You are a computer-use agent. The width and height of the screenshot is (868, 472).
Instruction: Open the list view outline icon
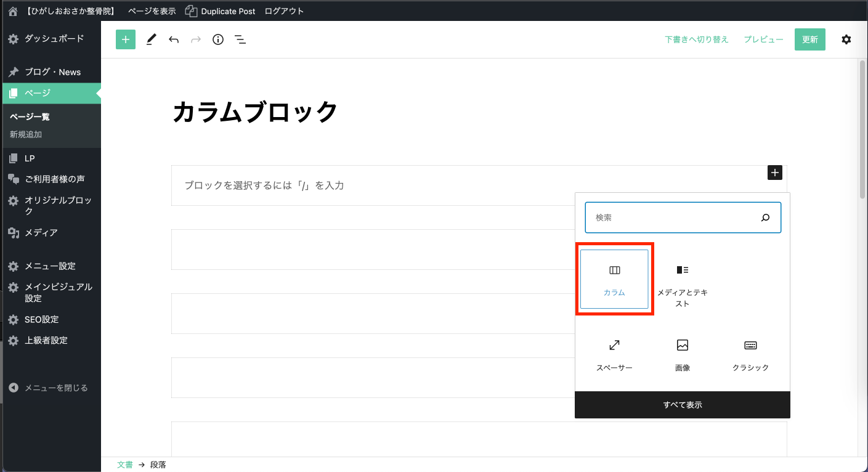click(240, 39)
